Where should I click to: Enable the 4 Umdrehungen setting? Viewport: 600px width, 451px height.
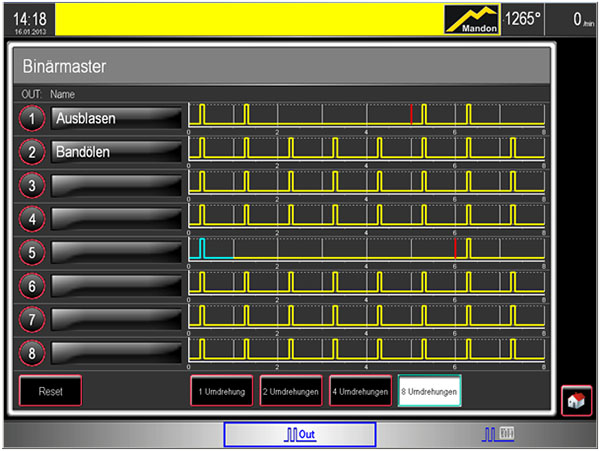tap(360, 392)
